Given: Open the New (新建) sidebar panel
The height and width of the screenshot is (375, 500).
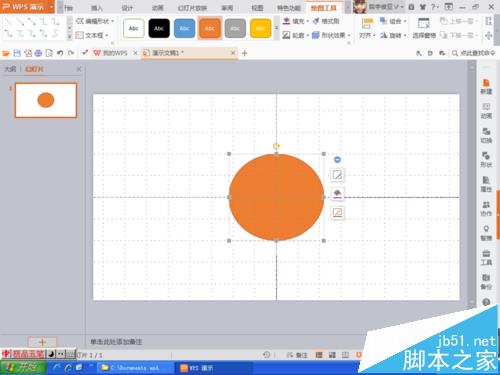Looking at the screenshot, I should [486, 87].
